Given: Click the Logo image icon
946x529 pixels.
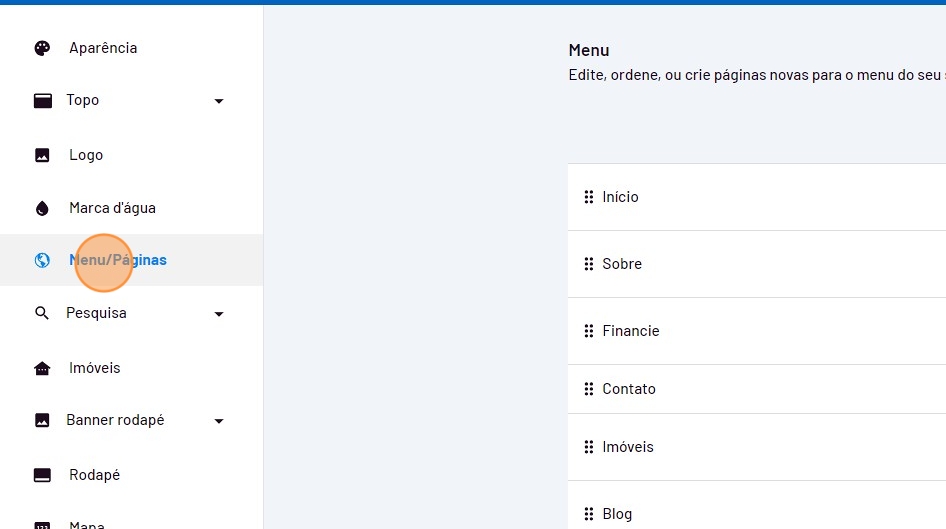Looking at the screenshot, I should click(42, 155).
